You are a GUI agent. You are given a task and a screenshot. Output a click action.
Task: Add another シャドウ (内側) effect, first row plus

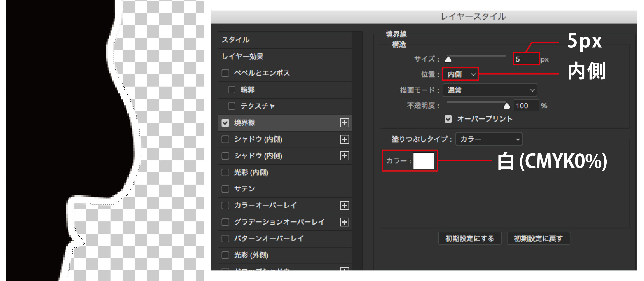click(x=345, y=139)
